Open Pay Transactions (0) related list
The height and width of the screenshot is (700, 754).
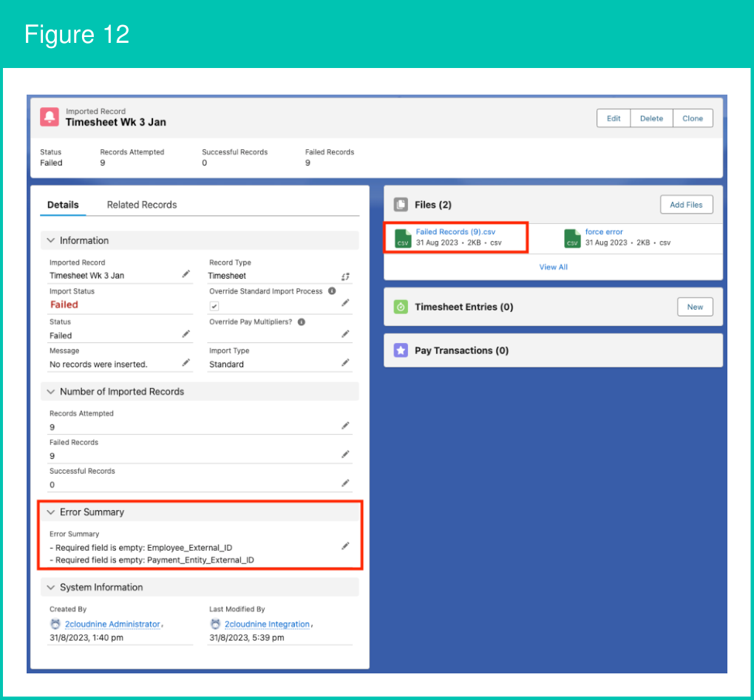[461, 350]
